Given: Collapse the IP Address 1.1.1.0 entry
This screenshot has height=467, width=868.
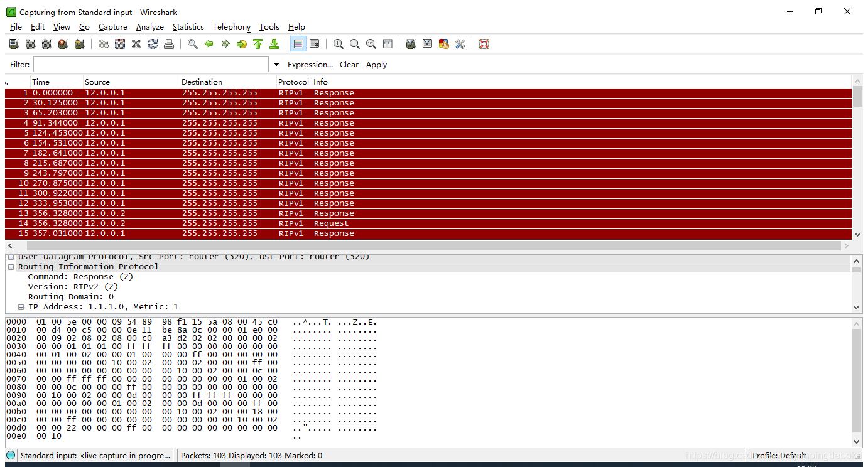Looking at the screenshot, I should (x=21, y=307).
